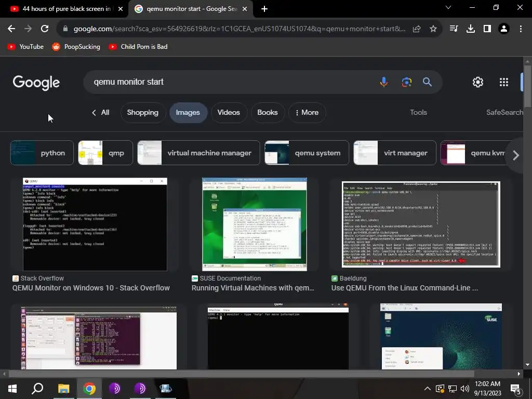Start voice search with microphone icon
Image resolution: width=532 pixels, height=399 pixels.
(x=384, y=82)
